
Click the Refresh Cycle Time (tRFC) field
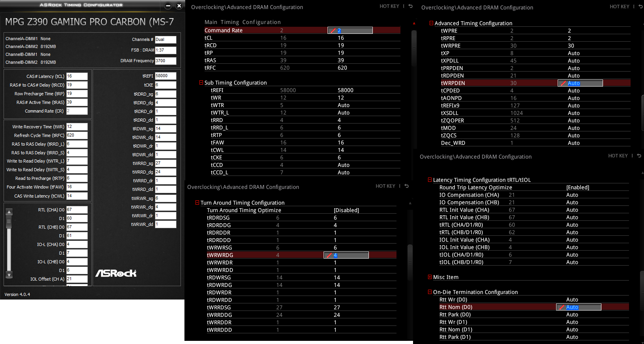click(x=77, y=135)
